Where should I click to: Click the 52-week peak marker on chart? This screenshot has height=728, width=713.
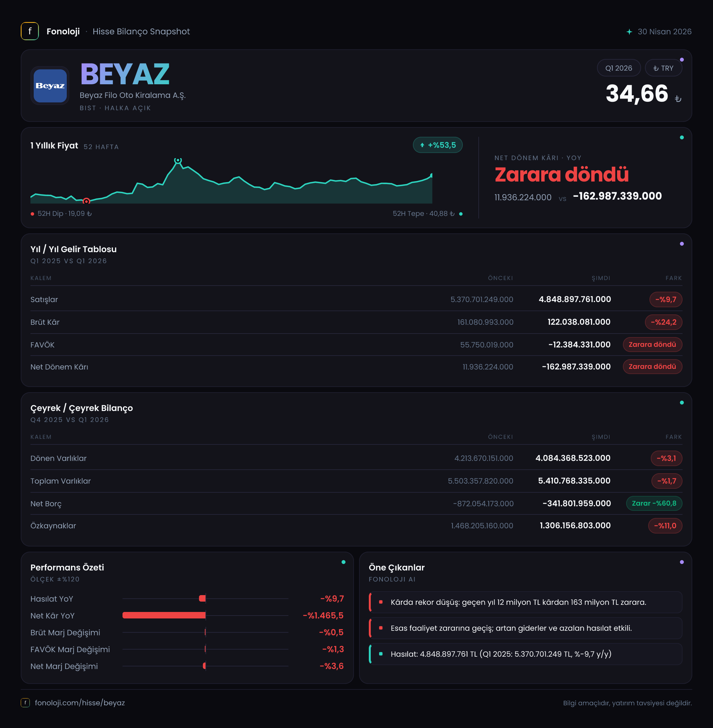(x=178, y=160)
